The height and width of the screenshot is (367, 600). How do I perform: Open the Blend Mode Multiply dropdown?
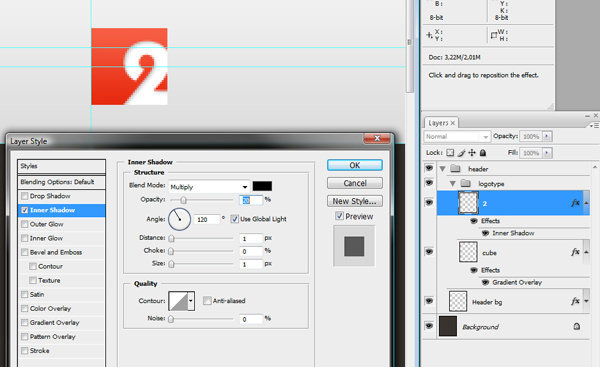point(209,187)
